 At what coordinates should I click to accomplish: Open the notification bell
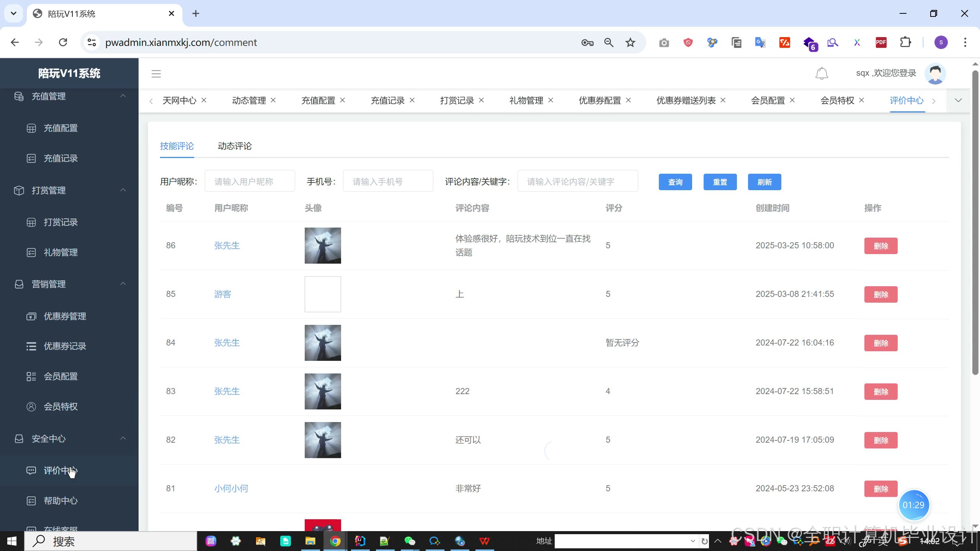[x=822, y=73]
